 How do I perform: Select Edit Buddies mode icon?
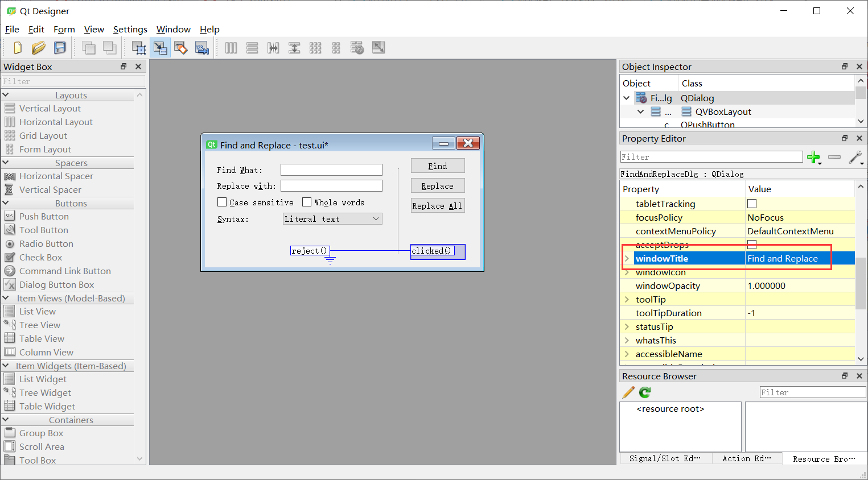point(181,48)
